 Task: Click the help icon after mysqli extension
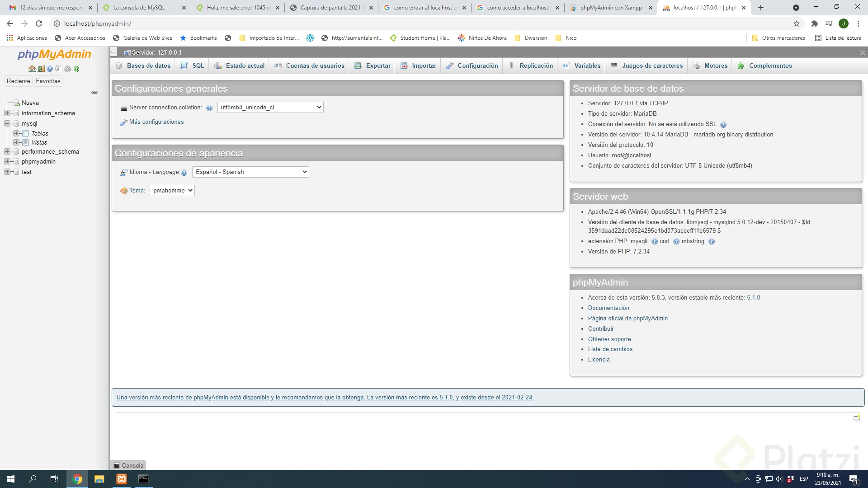click(x=655, y=242)
